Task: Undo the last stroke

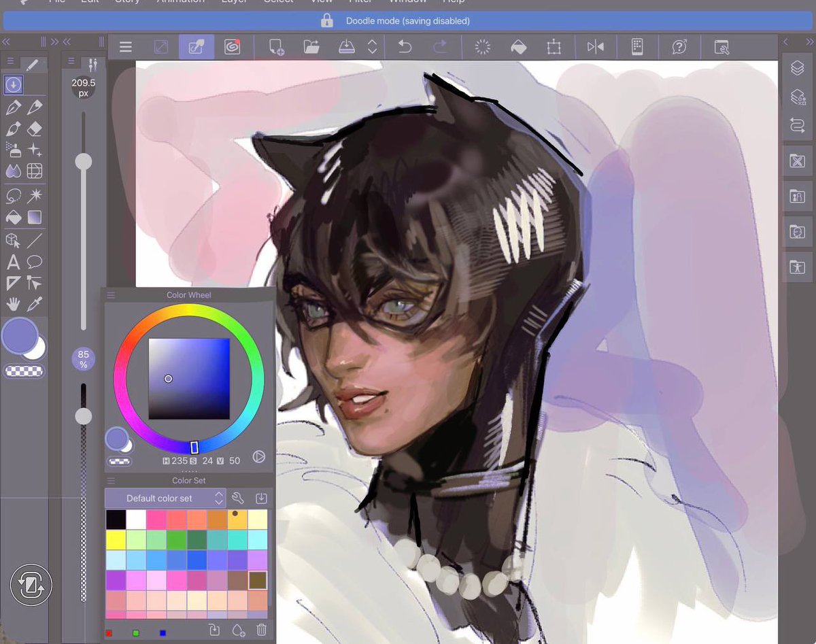Action: (x=405, y=46)
